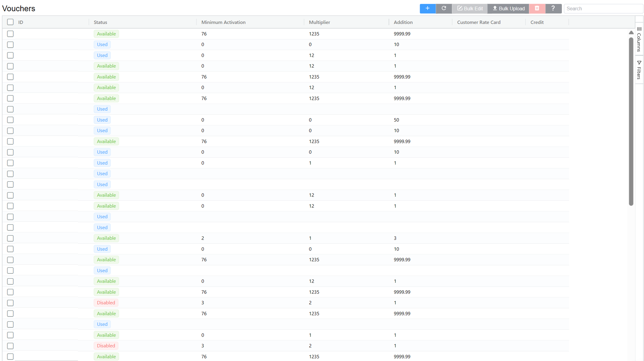
Task: Click the refresh icon button
Action: (x=444, y=9)
